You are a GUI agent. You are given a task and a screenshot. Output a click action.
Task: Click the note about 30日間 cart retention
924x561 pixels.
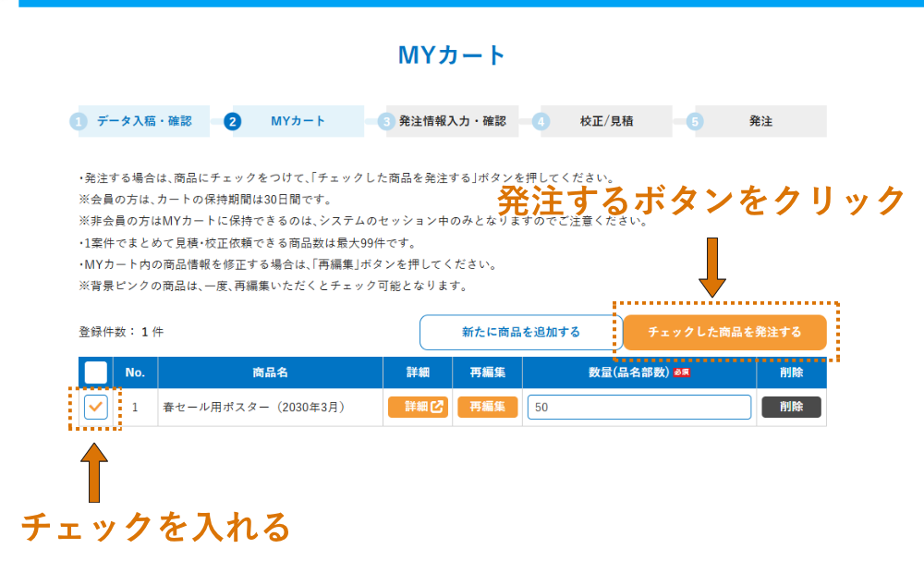(206, 200)
